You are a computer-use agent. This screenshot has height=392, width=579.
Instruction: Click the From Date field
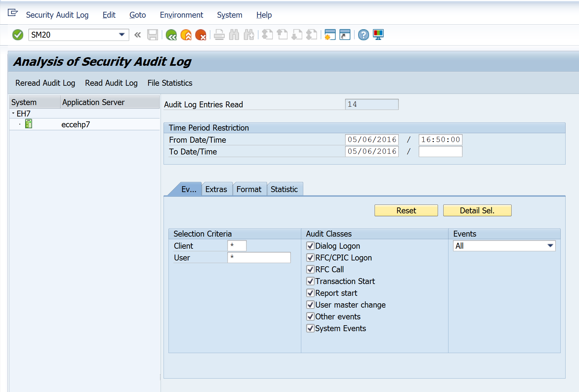(372, 140)
